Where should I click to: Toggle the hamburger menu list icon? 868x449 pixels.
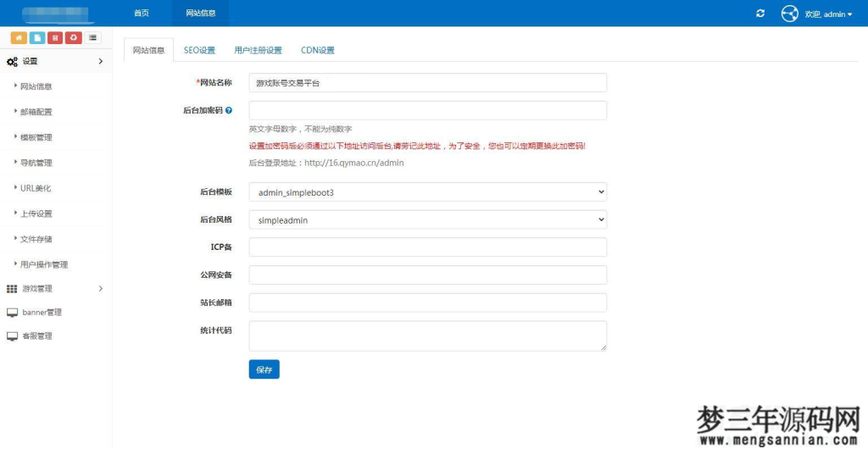(92, 37)
